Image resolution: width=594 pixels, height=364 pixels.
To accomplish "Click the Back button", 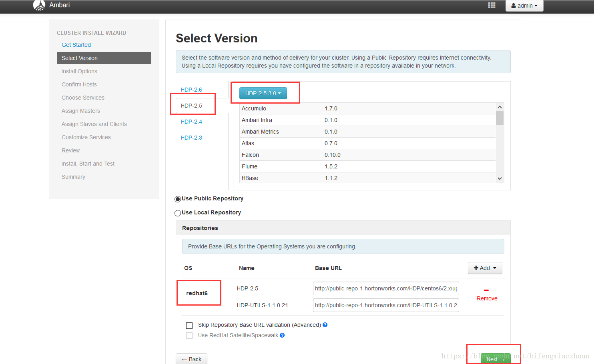I will (x=191, y=359).
